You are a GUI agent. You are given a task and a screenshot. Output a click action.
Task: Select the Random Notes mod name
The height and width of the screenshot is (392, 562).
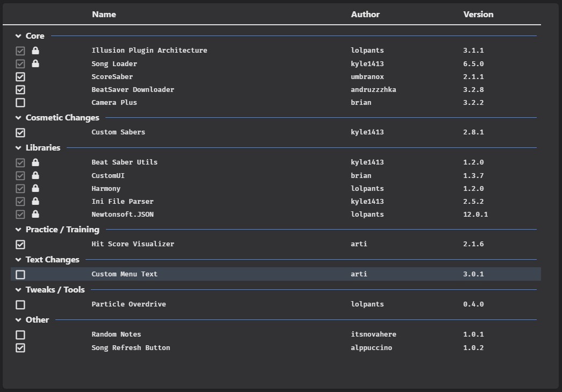point(116,334)
